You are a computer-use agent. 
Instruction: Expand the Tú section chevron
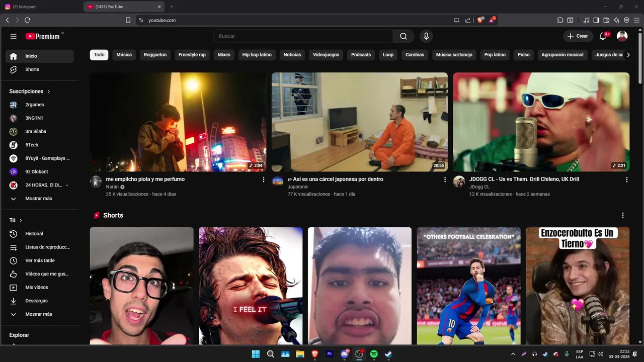pos(21,221)
